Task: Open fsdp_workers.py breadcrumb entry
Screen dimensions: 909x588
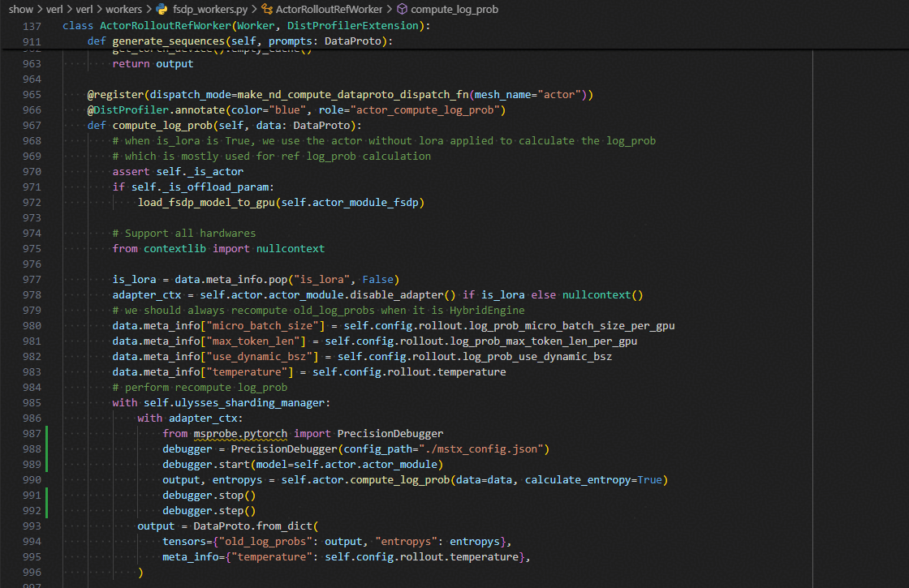Action: pos(210,9)
